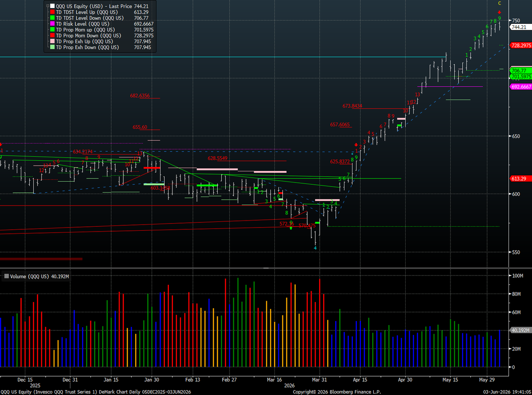Click the yellow C label at chart top

pyautogui.click(x=499, y=4)
